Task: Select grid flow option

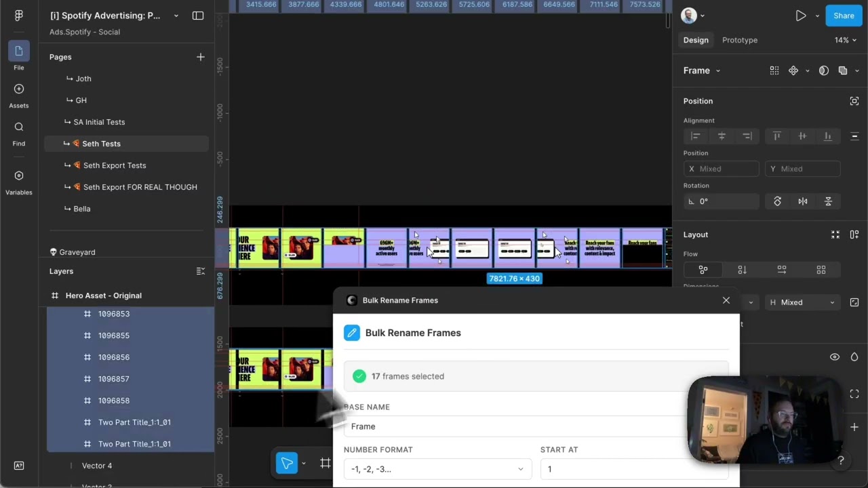Action: tap(821, 270)
